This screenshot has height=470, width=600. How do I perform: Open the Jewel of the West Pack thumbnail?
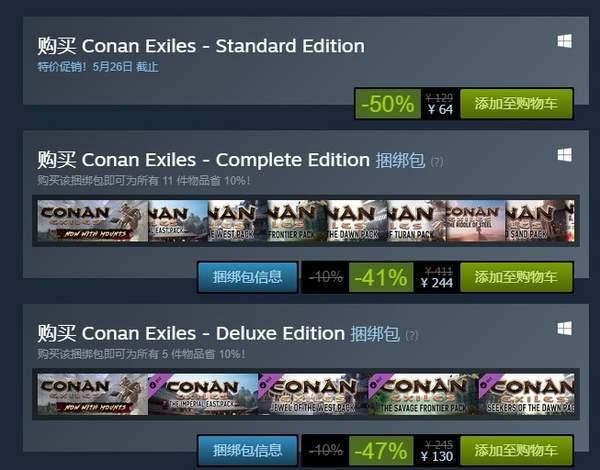[312, 394]
